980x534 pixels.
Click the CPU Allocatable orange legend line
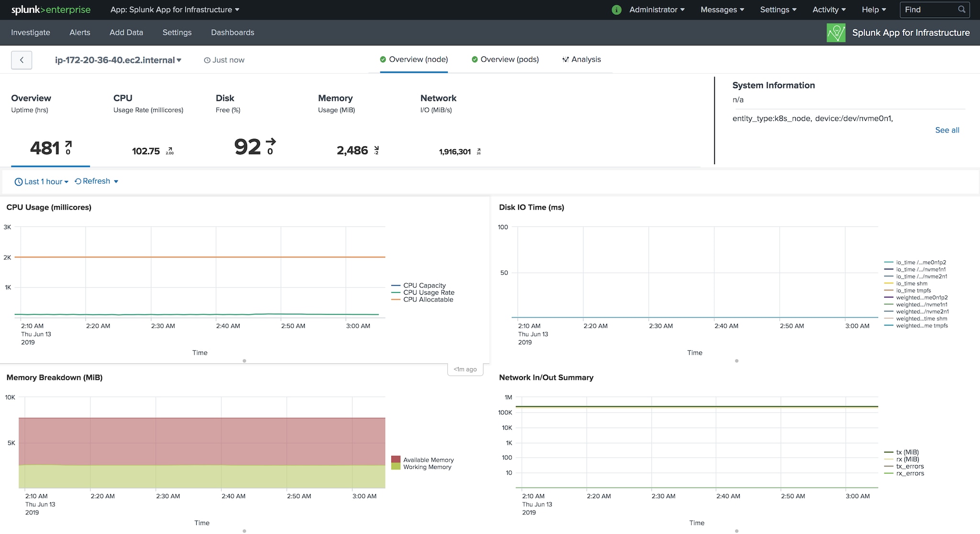pos(396,300)
